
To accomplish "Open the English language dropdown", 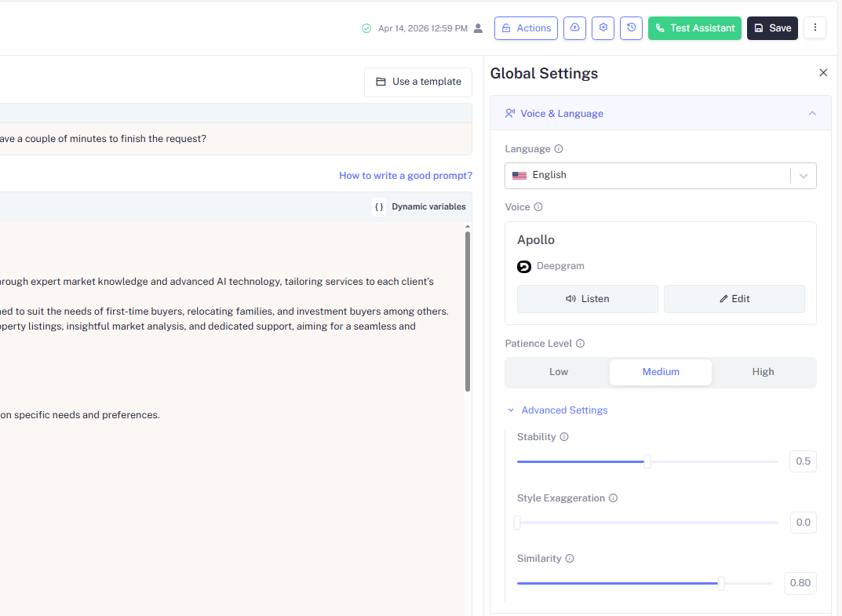I will coord(660,176).
